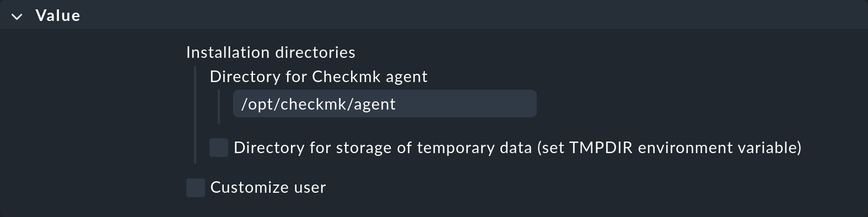
Task: Focus the /opt/checkmk/agent directory field
Action: [385, 104]
